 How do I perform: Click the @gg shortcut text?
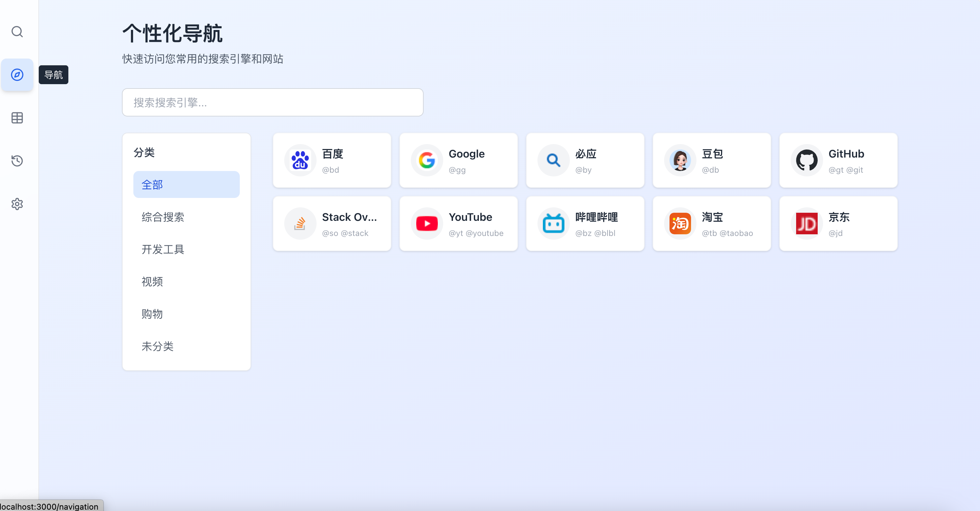(457, 170)
